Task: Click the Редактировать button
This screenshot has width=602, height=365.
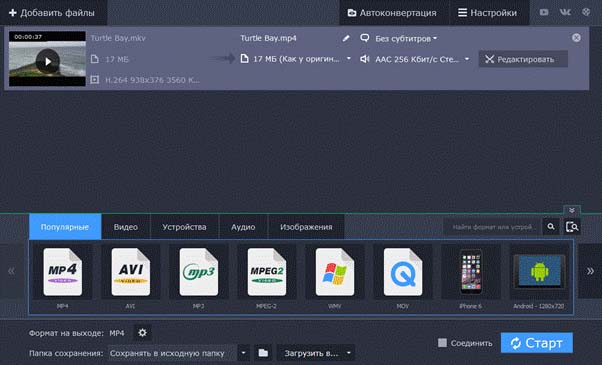Action: tap(523, 59)
